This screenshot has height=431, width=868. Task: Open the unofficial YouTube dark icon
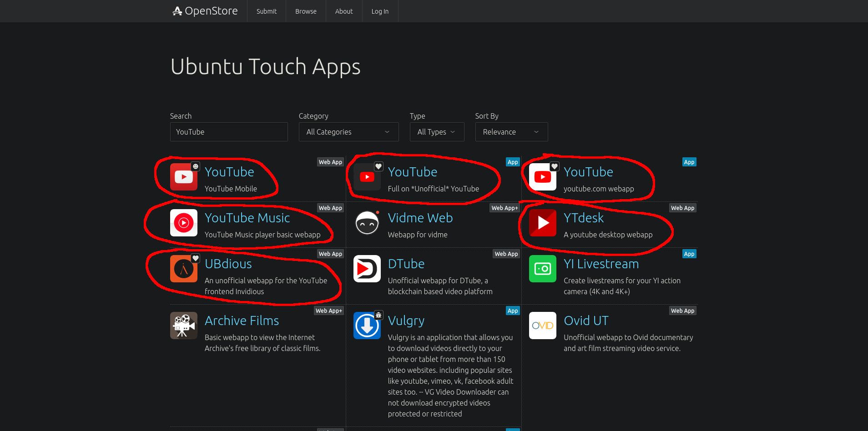coord(367,177)
